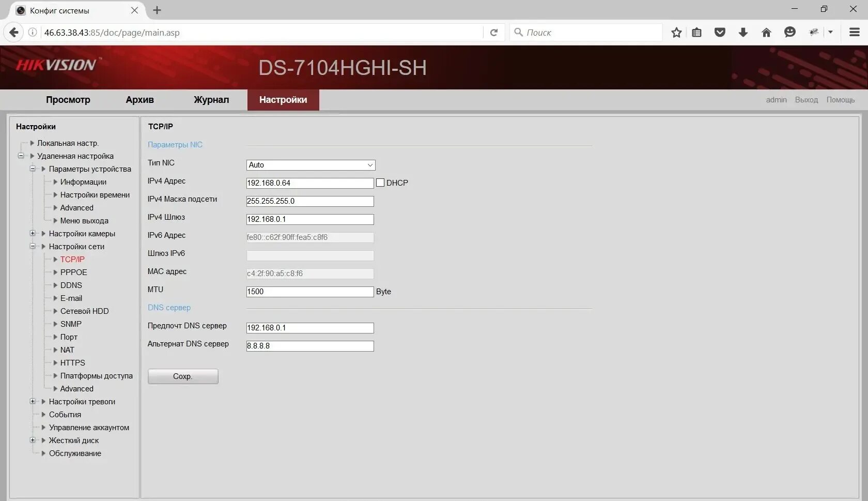Switch to the Архив tab

(x=140, y=100)
